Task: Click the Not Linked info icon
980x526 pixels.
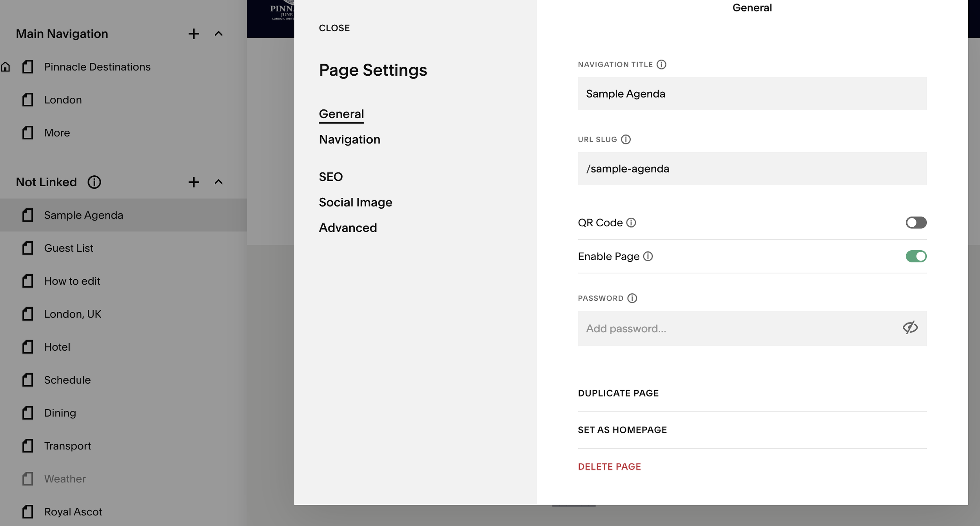Action: (x=94, y=182)
